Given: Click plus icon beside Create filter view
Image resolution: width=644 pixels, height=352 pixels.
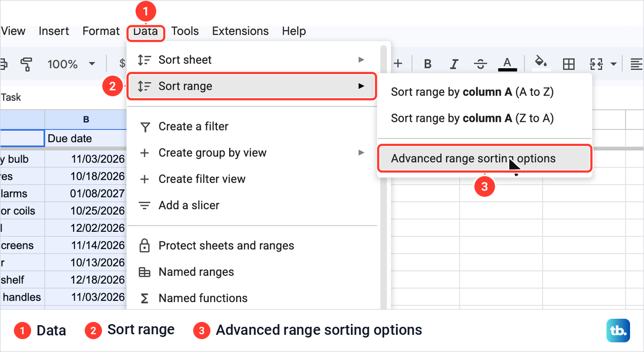Looking at the screenshot, I should pyautogui.click(x=144, y=179).
